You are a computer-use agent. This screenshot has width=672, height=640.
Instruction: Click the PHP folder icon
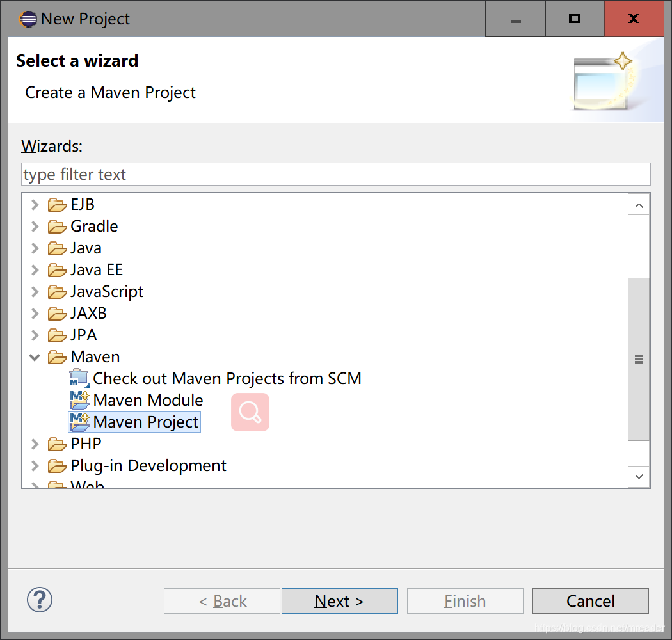coord(57,444)
